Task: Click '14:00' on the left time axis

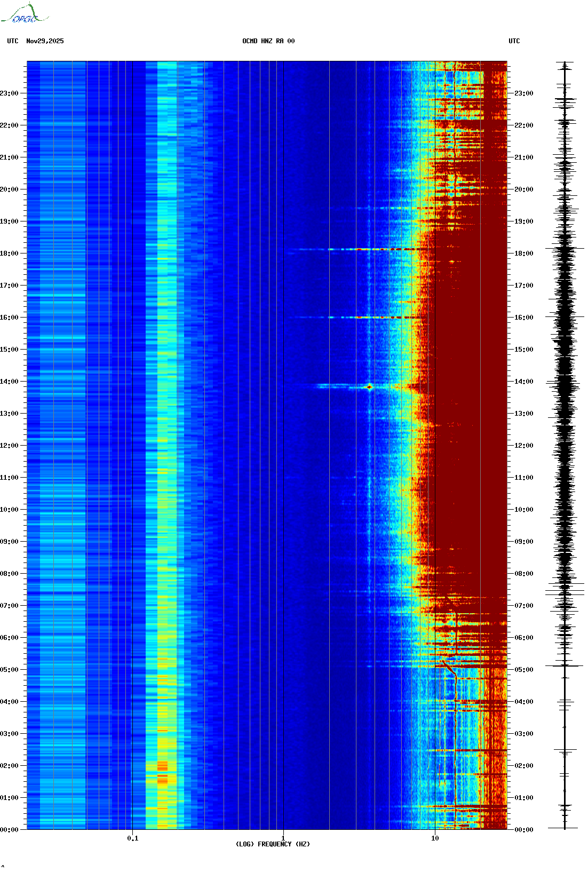Action: pos(9,382)
